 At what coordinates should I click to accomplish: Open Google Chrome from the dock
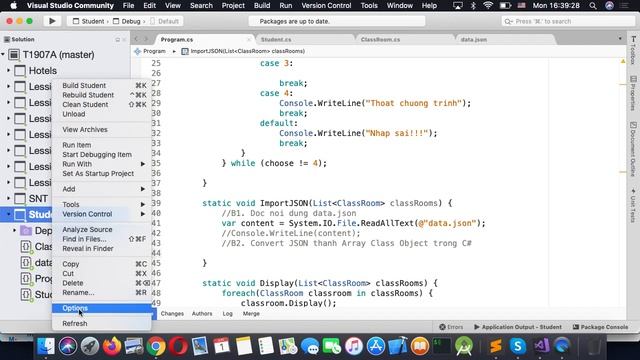pyautogui.click(x=156, y=346)
